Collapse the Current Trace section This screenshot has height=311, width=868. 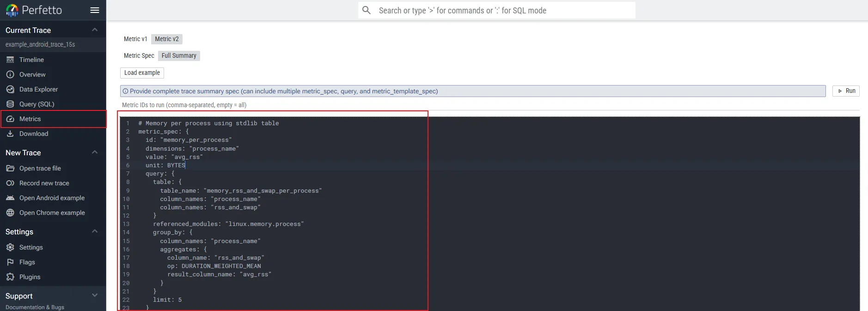pos(95,30)
